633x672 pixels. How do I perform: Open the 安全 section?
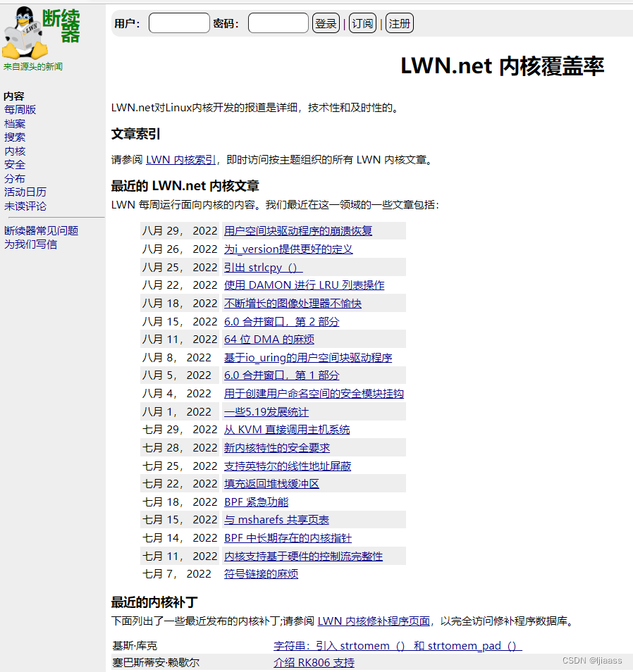coord(15,164)
